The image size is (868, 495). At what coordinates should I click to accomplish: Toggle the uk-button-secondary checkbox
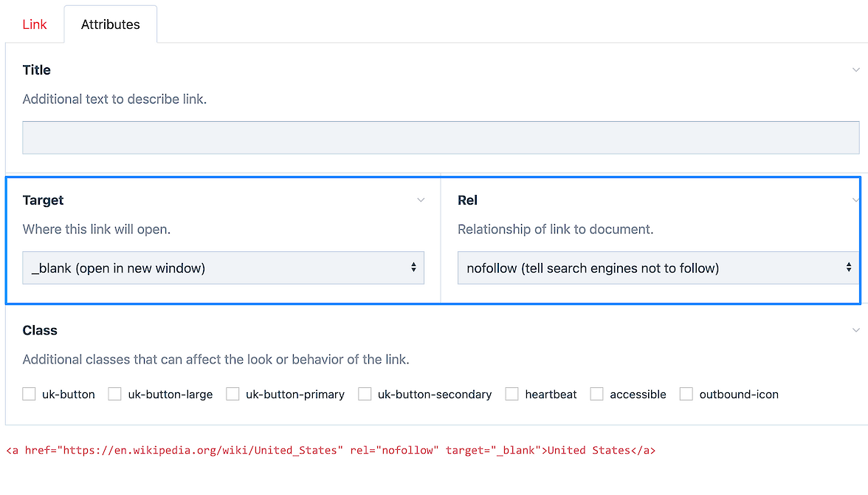pyautogui.click(x=365, y=395)
